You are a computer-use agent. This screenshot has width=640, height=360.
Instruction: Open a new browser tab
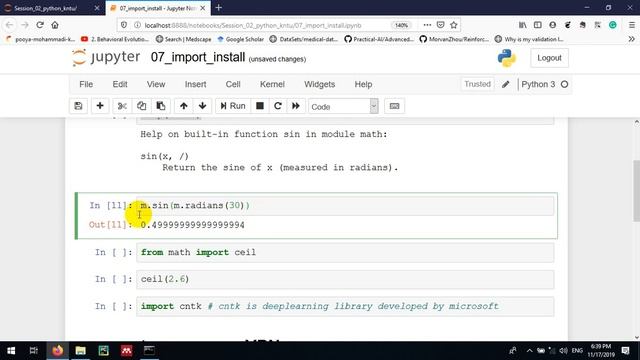click(x=218, y=8)
